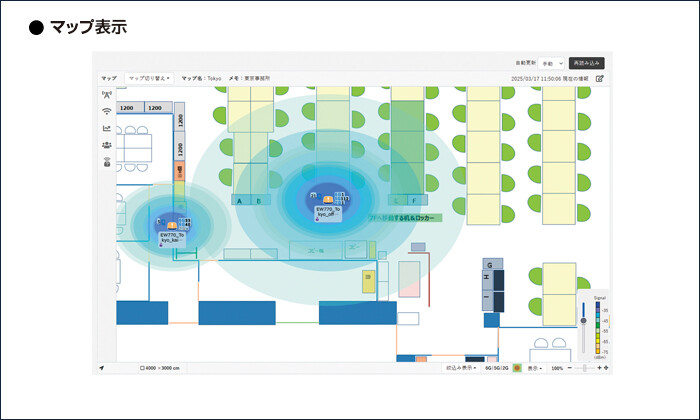Click the zoom in plus button

[599, 368]
